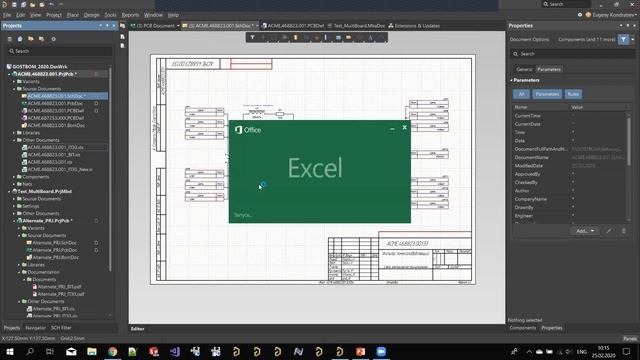Open the settings gear near user name

click(580, 15)
